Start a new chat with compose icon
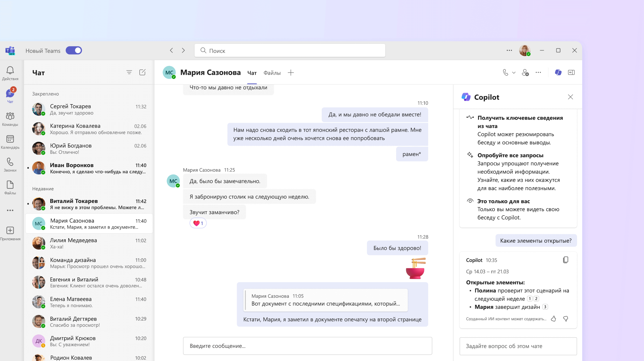The image size is (644, 361). click(x=142, y=72)
